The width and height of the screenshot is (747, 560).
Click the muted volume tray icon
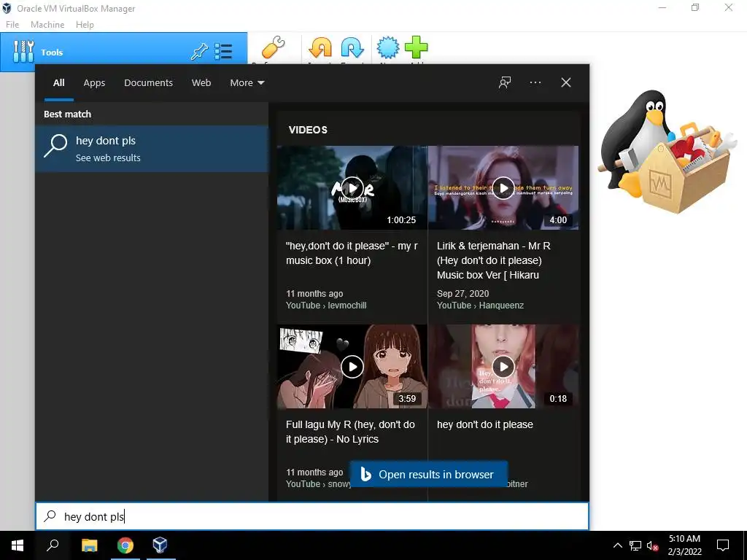(652, 545)
